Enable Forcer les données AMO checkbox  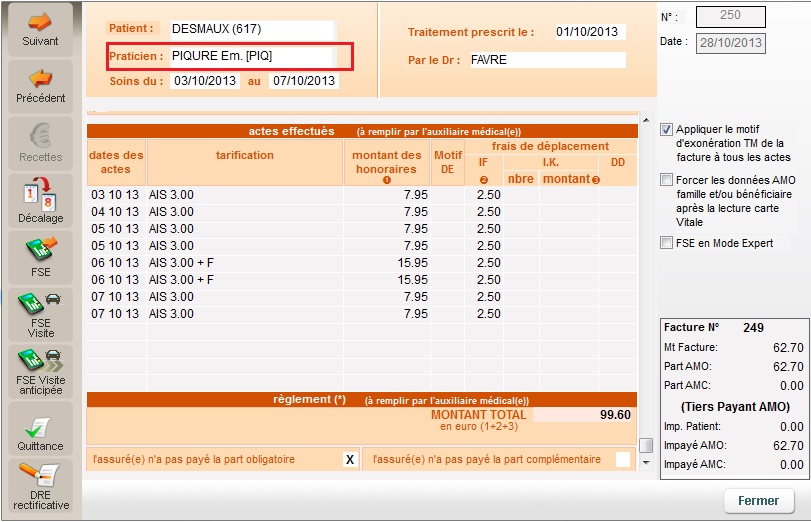pos(667,181)
